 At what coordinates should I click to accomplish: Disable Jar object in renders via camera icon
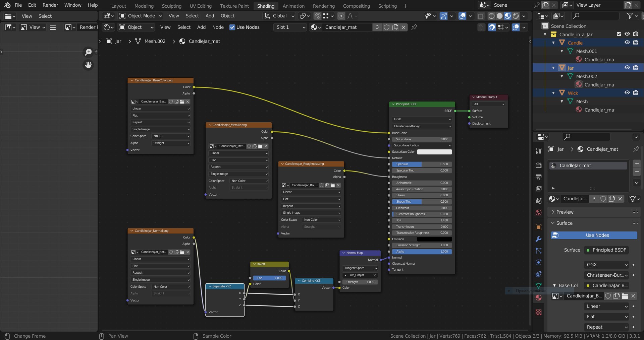tap(636, 68)
